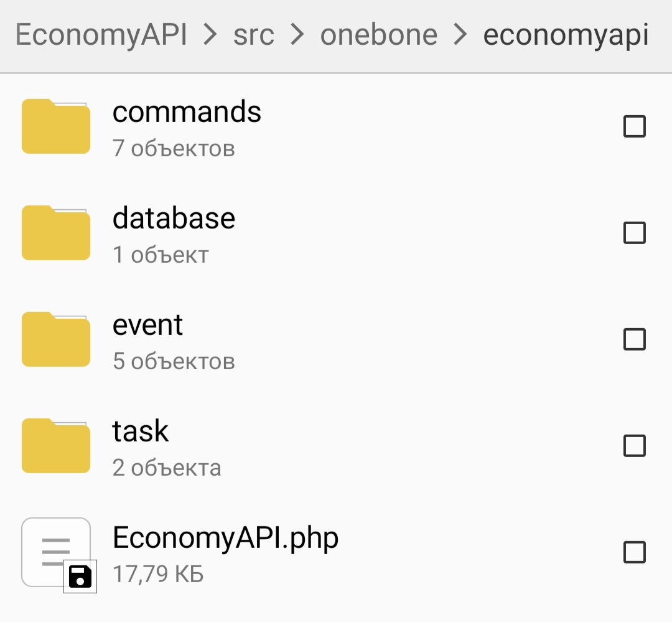This screenshot has width=672, height=622.
Task: Mark the task folder checkbox
Action: pos(634,446)
